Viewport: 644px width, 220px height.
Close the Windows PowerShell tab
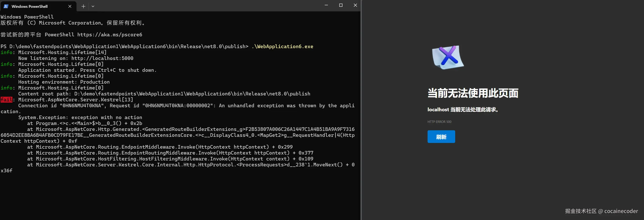[x=70, y=6]
